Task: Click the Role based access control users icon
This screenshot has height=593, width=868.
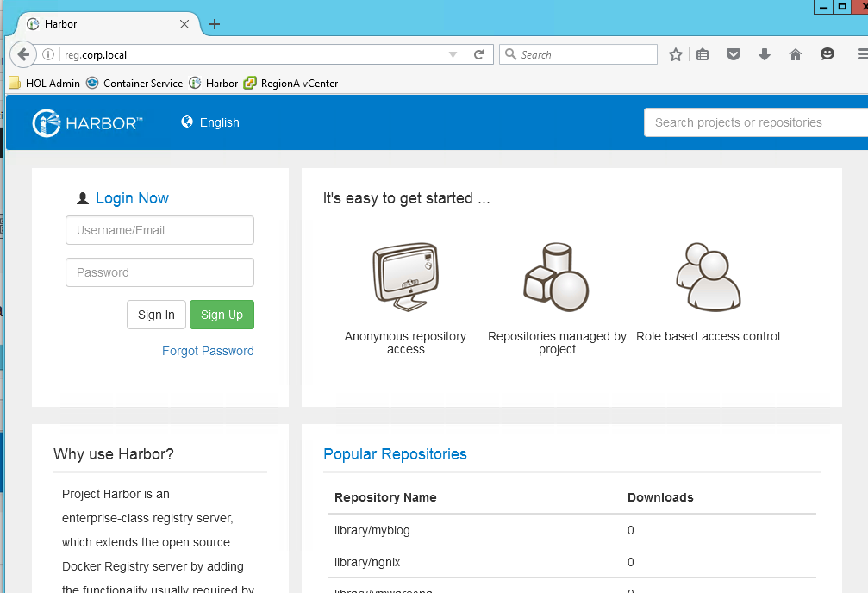Action: point(708,277)
